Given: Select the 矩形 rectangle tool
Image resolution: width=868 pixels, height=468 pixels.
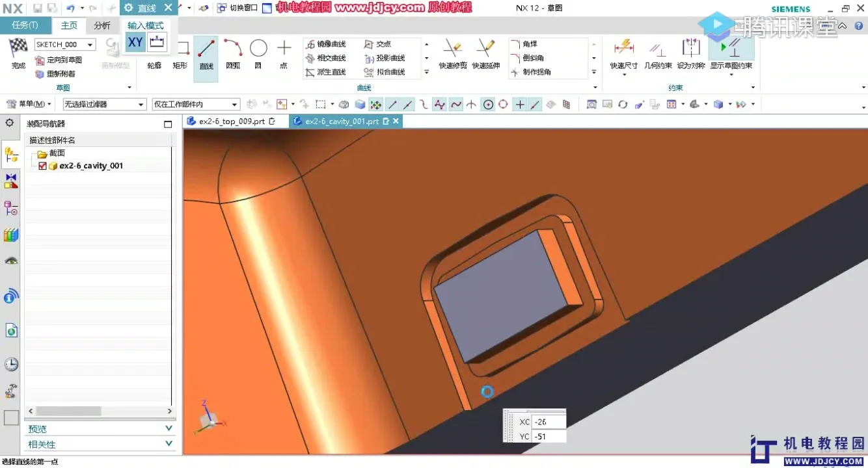Looking at the screenshot, I should click(x=180, y=52).
